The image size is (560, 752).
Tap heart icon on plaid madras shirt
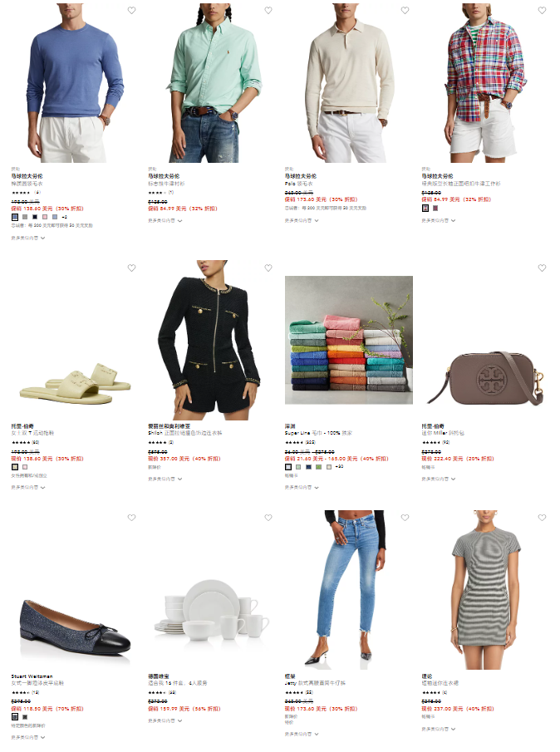542,11
